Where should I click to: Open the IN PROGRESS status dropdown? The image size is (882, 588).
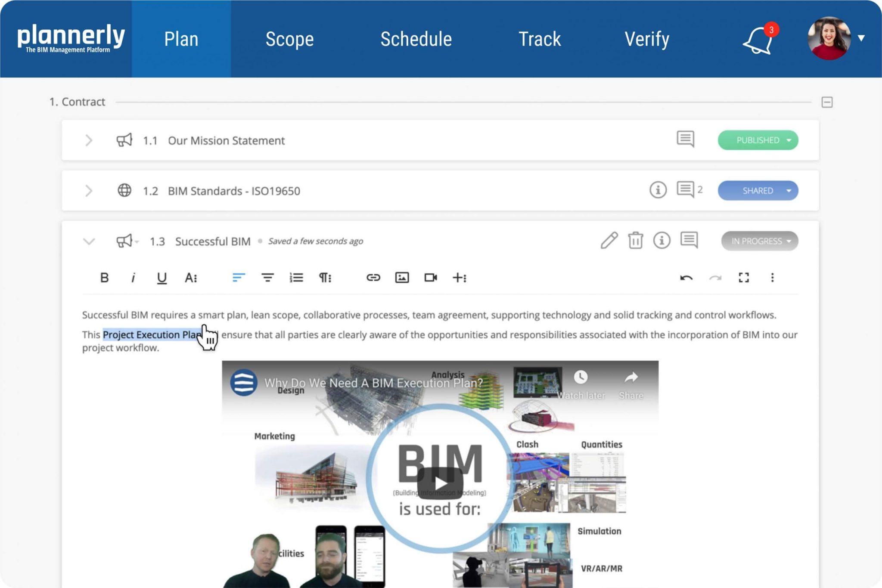tap(760, 241)
